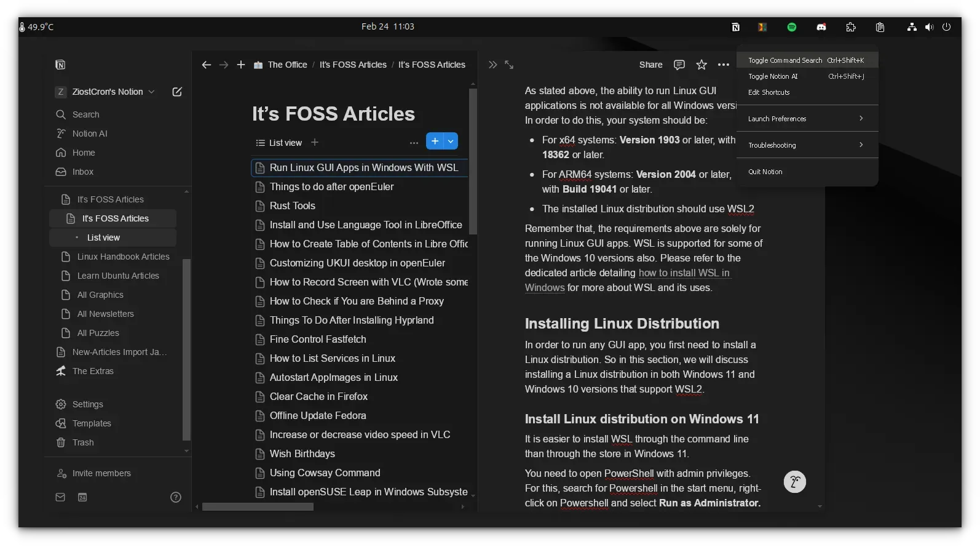Select List view item in sidebar tree
Image resolution: width=980 pixels, height=547 pixels.
coord(113,238)
